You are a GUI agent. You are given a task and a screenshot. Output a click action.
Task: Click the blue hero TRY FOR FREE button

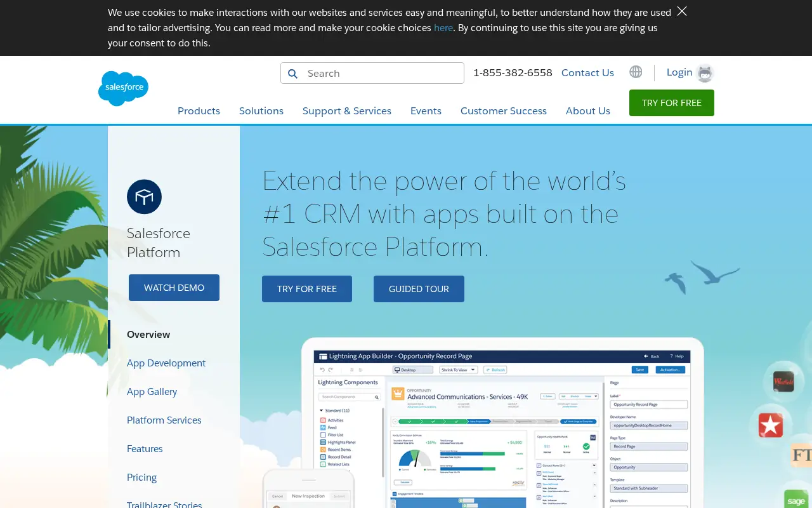307,289
